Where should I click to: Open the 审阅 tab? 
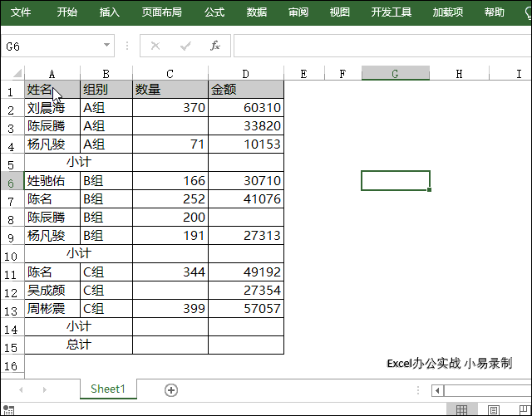pos(298,12)
